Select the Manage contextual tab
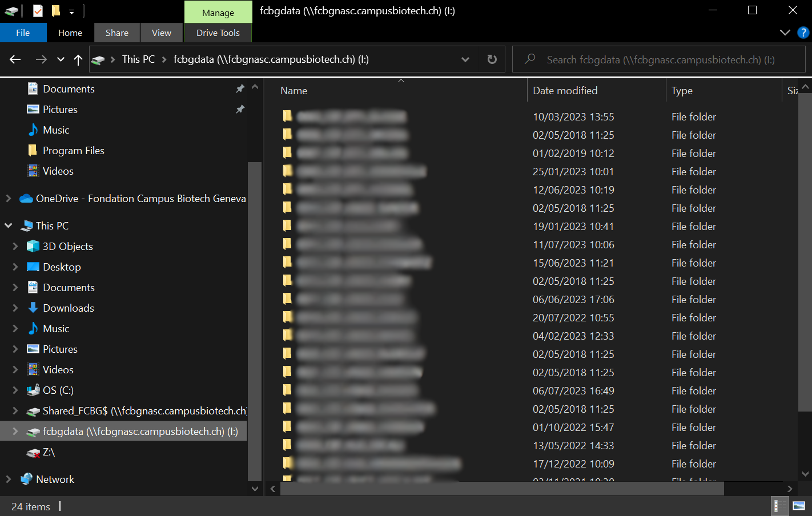This screenshot has height=516, width=812. (x=218, y=13)
